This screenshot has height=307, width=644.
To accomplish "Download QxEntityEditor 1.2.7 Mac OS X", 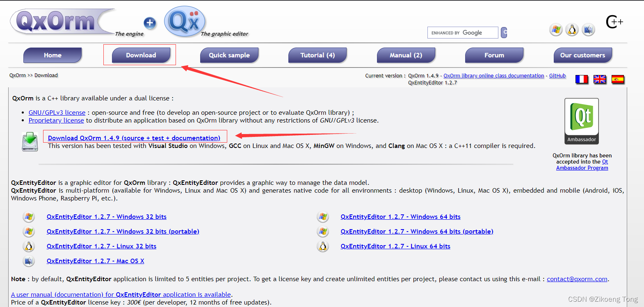I will pos(96,261).
